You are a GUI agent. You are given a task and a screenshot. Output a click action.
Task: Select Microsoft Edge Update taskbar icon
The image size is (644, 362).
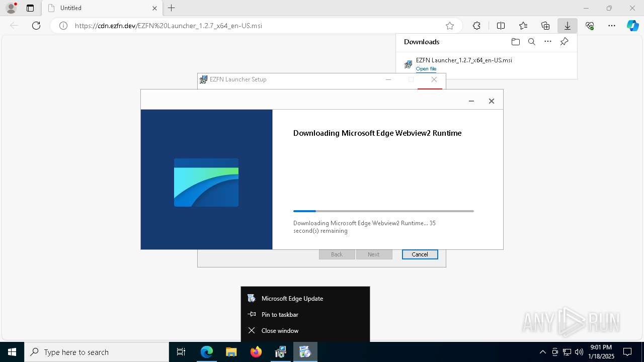[305, 352]
